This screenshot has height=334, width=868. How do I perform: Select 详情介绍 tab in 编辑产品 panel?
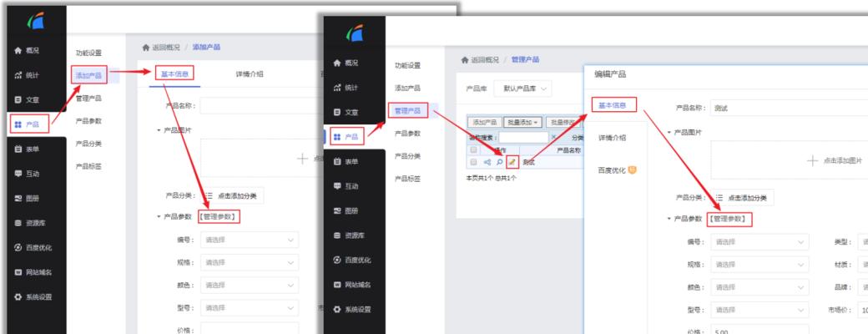[613, 138]
